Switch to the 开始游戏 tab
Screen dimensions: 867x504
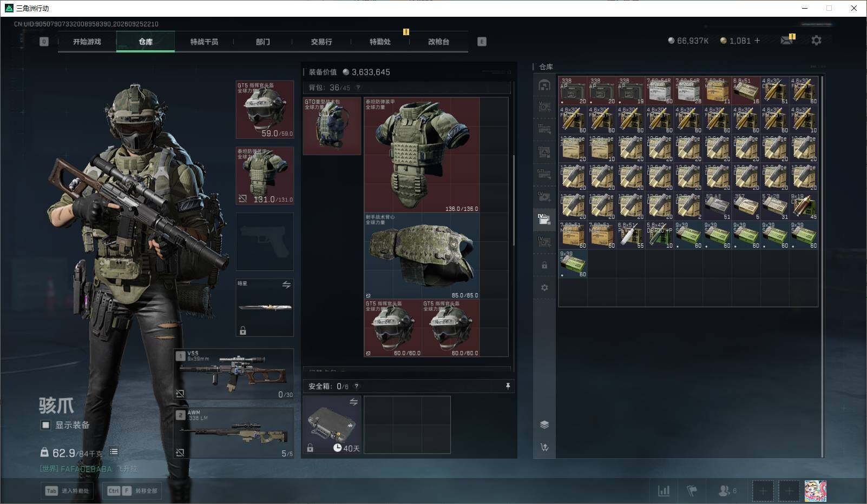87,42
